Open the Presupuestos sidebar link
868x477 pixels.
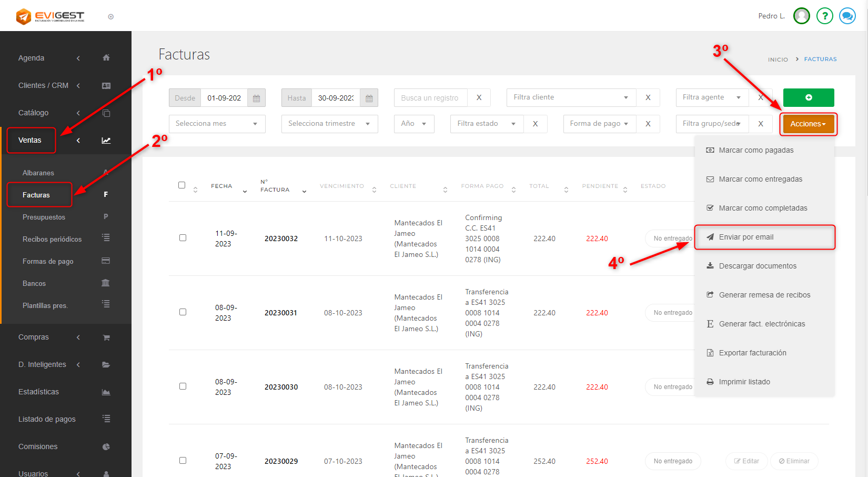coord(44,217)
